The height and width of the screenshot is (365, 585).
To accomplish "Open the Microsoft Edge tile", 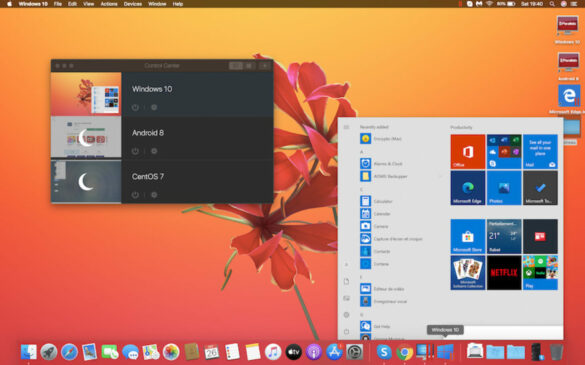I will (x=467, y=188).
